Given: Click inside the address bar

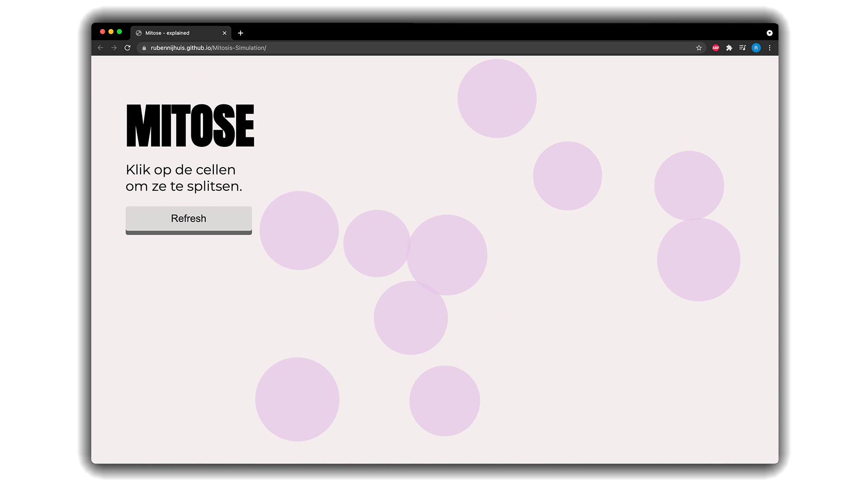Looking at the screenshot, I should point(316,47).
